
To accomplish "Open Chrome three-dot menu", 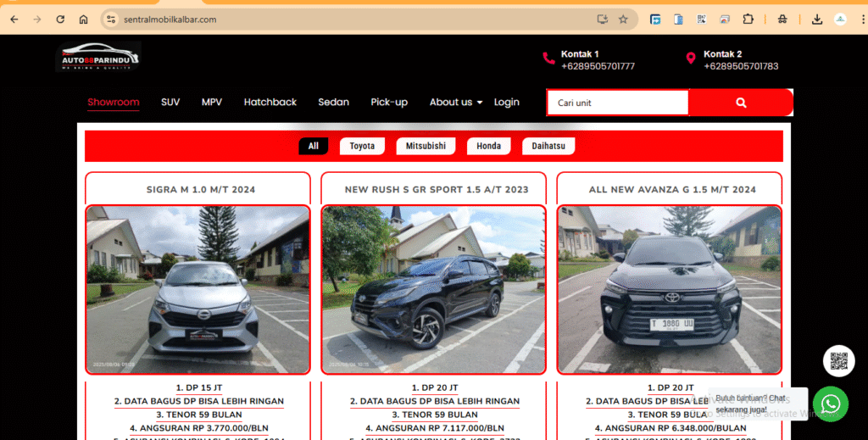I will click(858, 19).
